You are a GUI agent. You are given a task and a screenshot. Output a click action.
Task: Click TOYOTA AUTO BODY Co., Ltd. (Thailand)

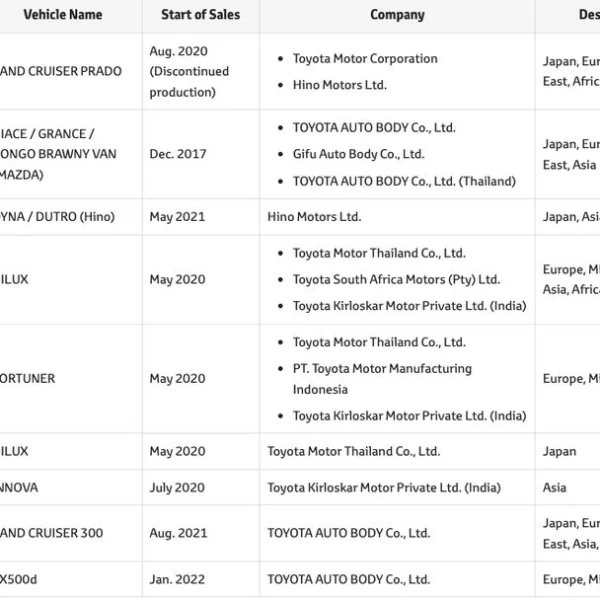[404, 181]
